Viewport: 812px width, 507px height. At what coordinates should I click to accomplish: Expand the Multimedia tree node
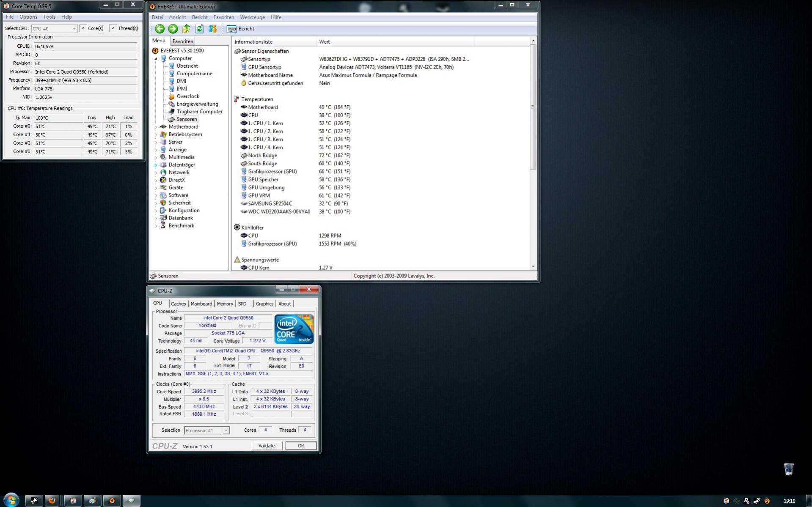[x=156, y=157]
